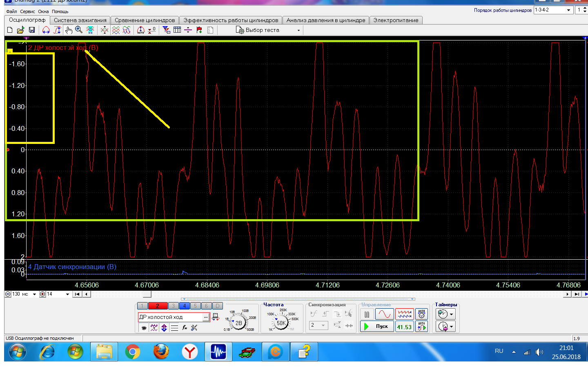
Task: Open the Окна menu
Action: pos(43,11)
